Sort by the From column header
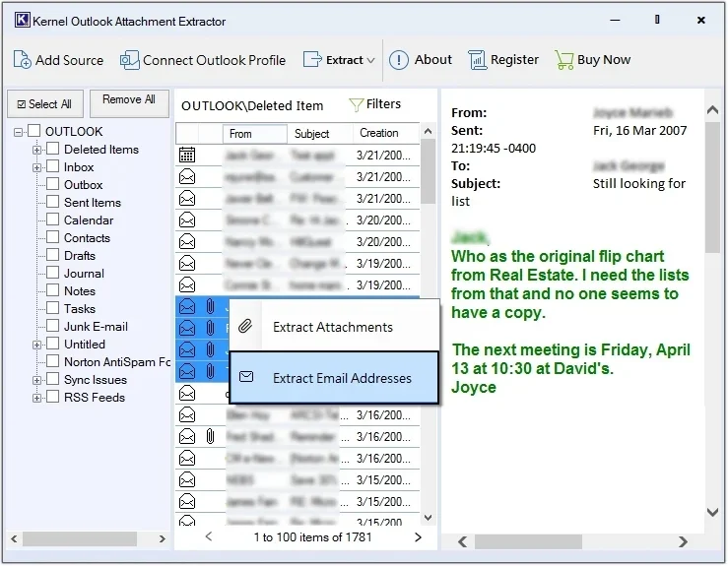This screenshot has height=566, width=728. click(x=254, y=134)
